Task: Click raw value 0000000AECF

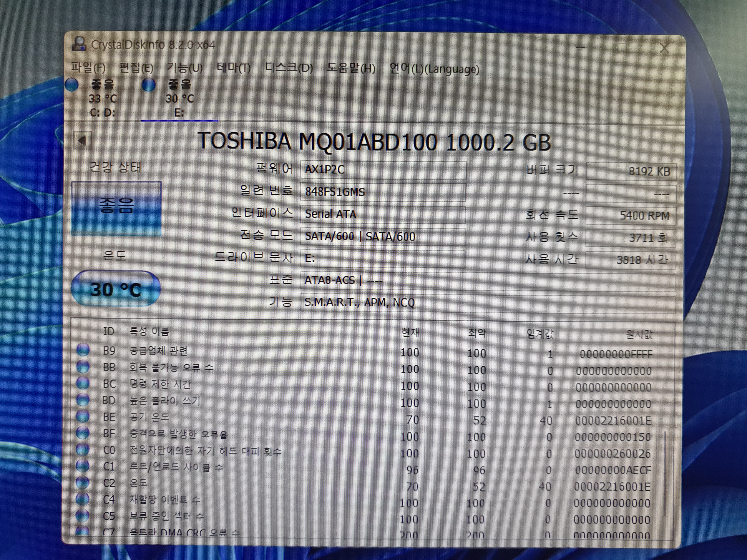Action: [x=613, y=470]
